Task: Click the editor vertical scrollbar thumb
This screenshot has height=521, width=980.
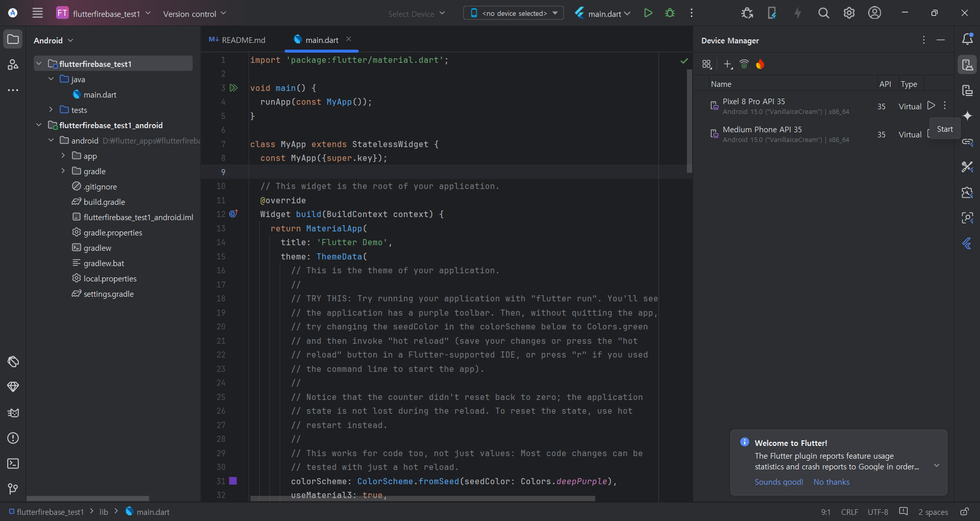Action: (x=690, y=120)
